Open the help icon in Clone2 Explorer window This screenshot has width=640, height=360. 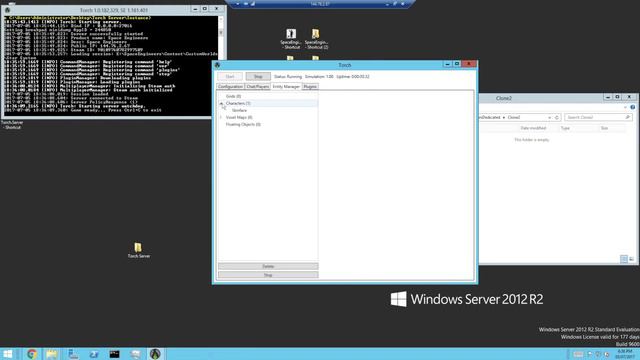(x=632, y=107)
